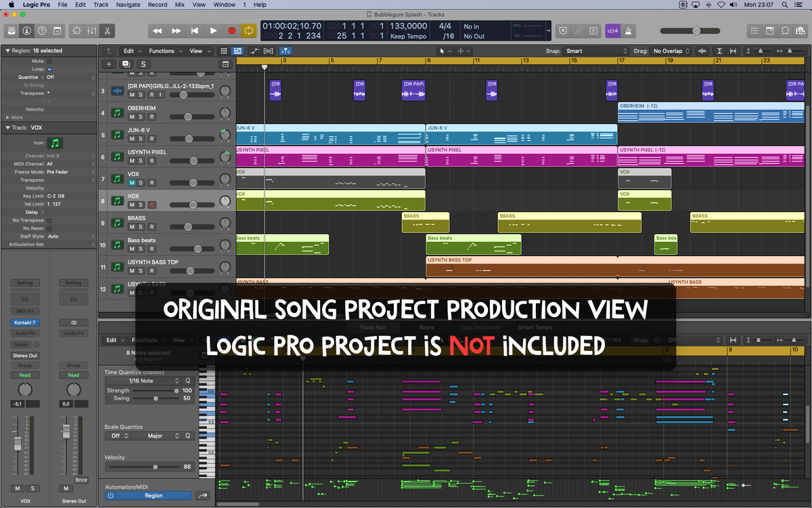Toggle Show Automation button
Screen dimensions: 812x508
(x=254, y=51)
